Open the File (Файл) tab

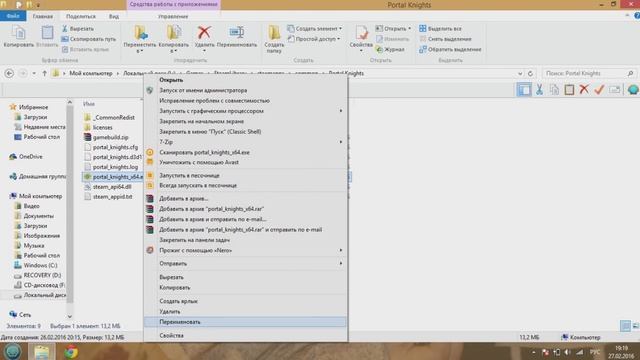(13, 16)
